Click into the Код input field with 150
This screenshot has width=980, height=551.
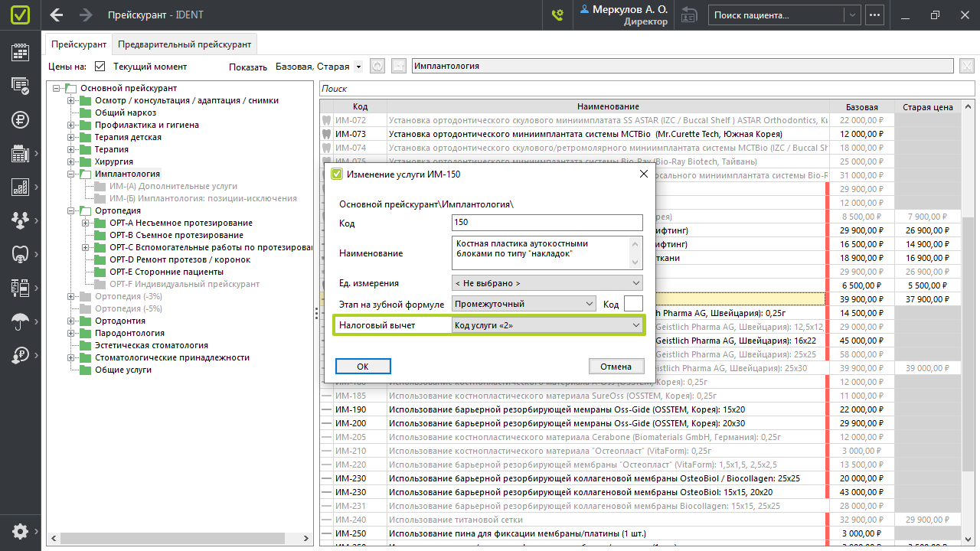click(x=547, y=223)
